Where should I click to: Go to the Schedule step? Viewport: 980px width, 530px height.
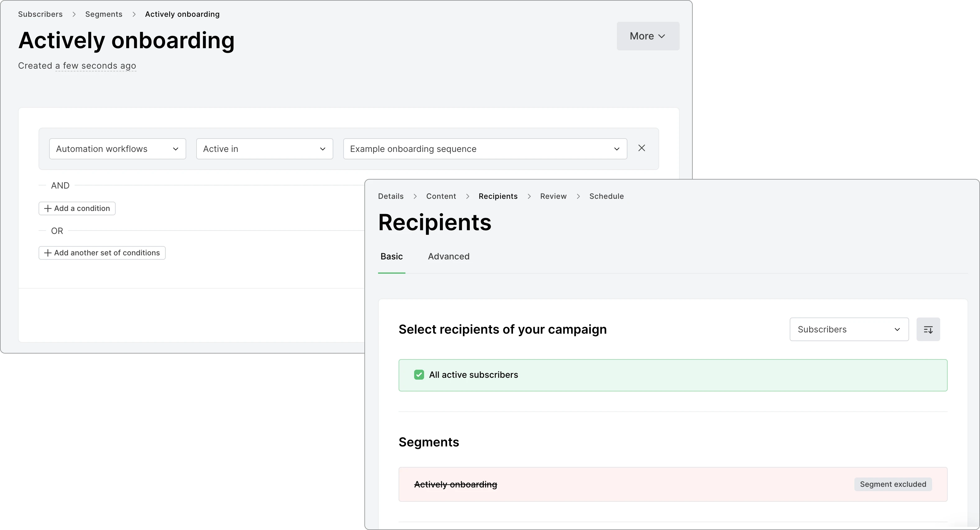[x=606, y=197]
